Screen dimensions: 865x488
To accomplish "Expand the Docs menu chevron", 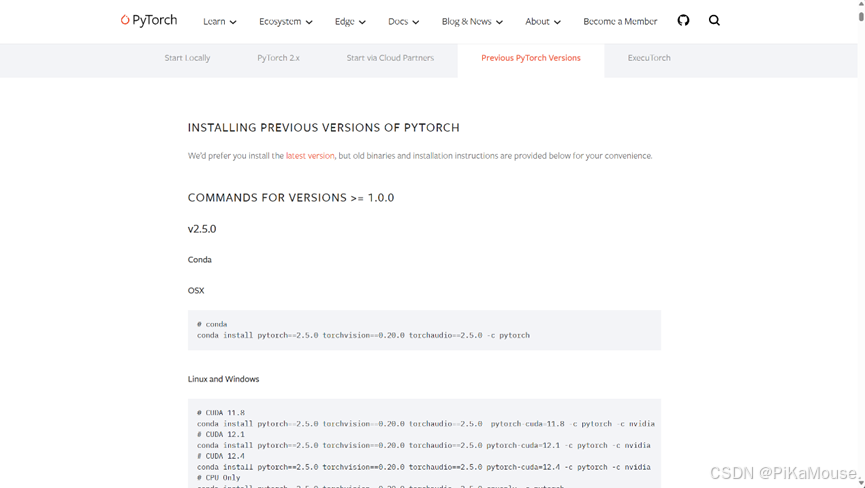I will click(x=415, y=22).
